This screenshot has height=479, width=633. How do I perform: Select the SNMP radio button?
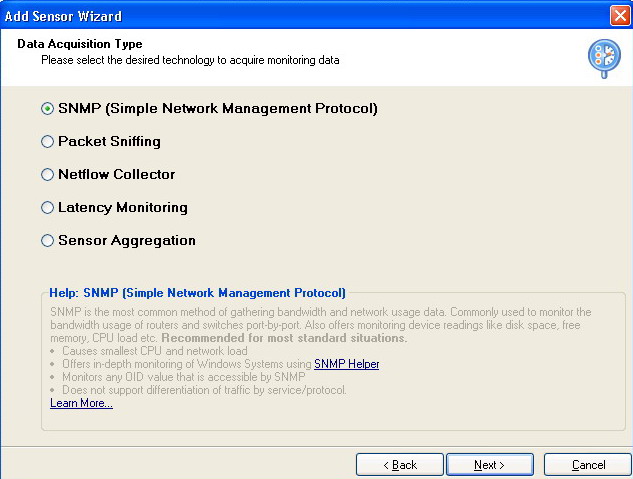[47, 109]
